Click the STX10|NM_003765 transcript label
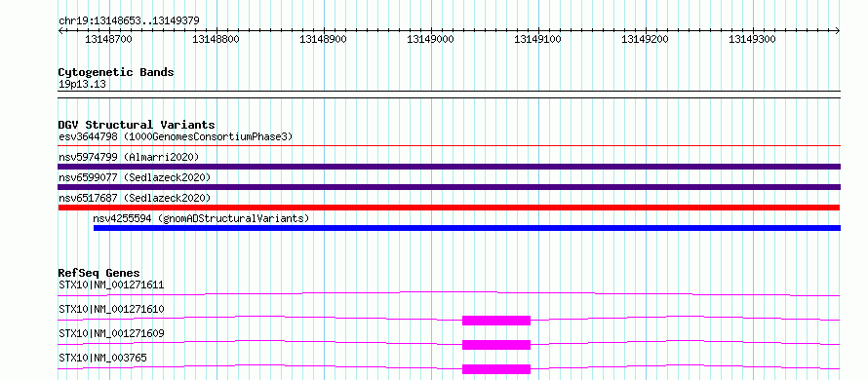Image resolution: width=868 pixels, height=380 pixels. tap(102, 358)
